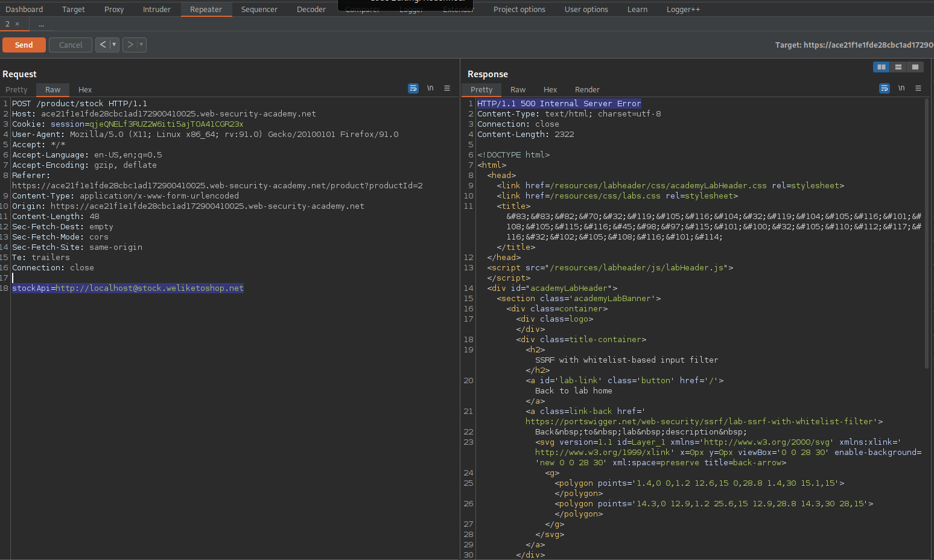
Task: Select top-bottom split layout icon
Action: (898, 67)
